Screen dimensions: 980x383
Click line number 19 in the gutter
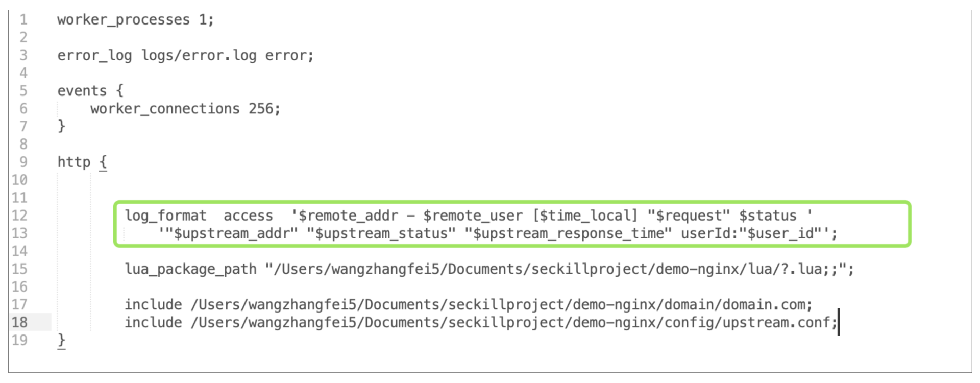20,340
